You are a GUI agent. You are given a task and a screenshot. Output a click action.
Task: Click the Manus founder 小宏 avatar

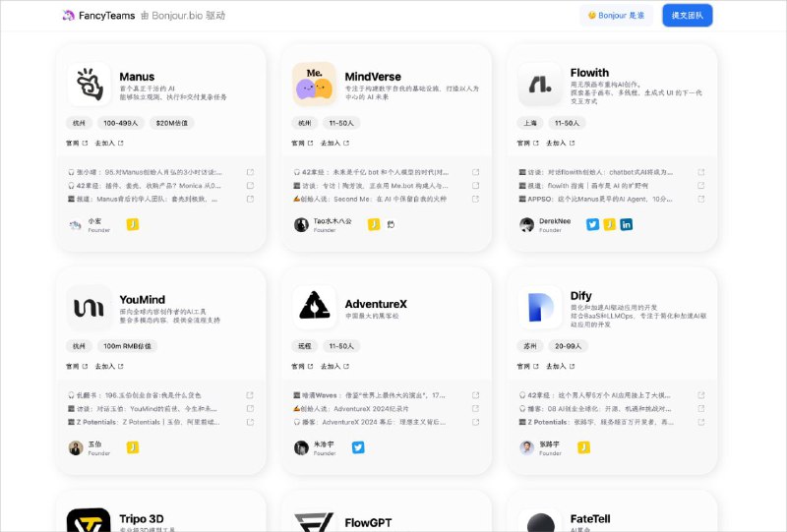tap(76, 225)
